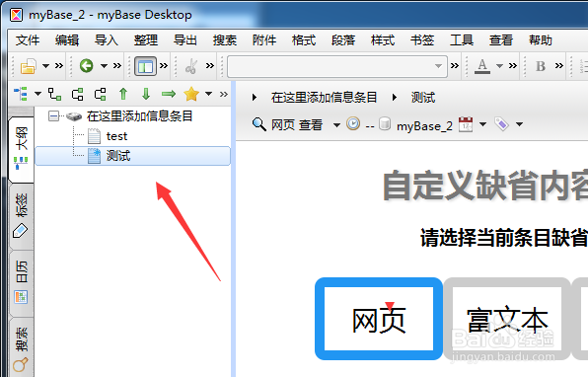Choose the 网页 default content option
Viewport: 588px width, 377px height.
point(379,319)
